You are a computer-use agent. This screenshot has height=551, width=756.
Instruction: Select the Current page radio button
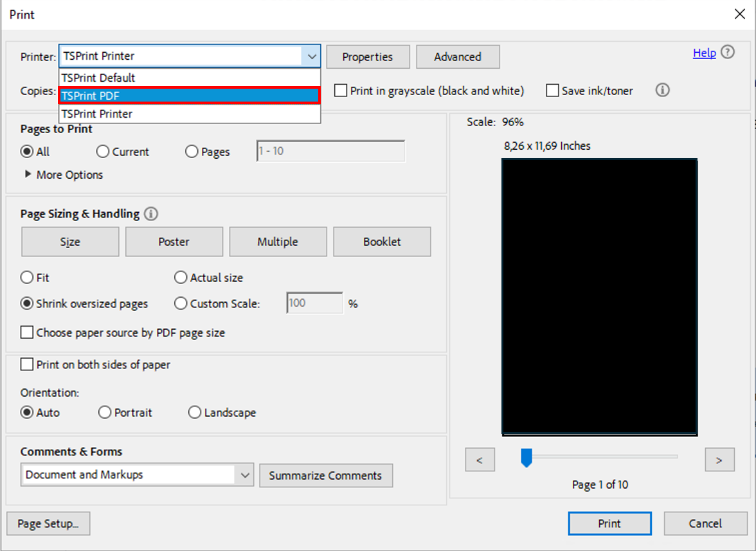[103, 151]
